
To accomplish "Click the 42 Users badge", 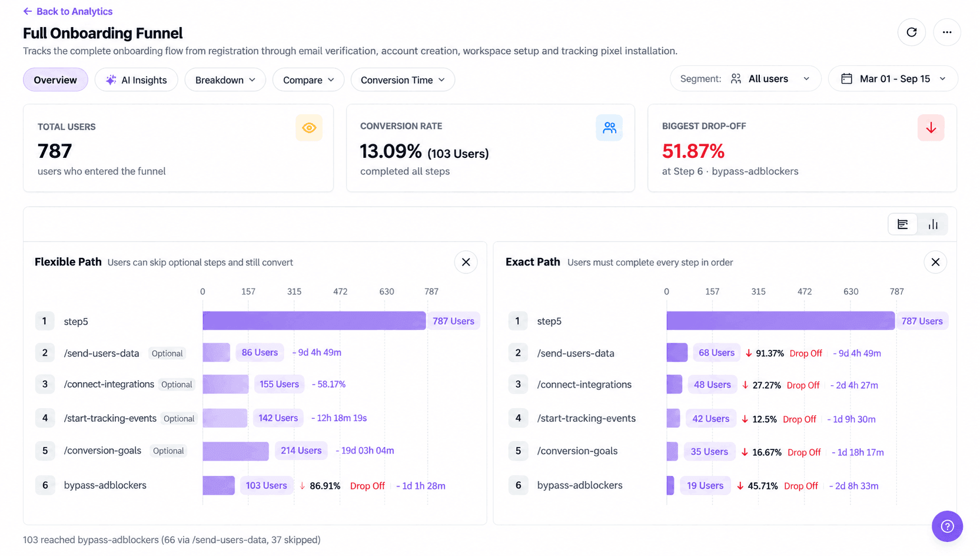I will point(710,419).
